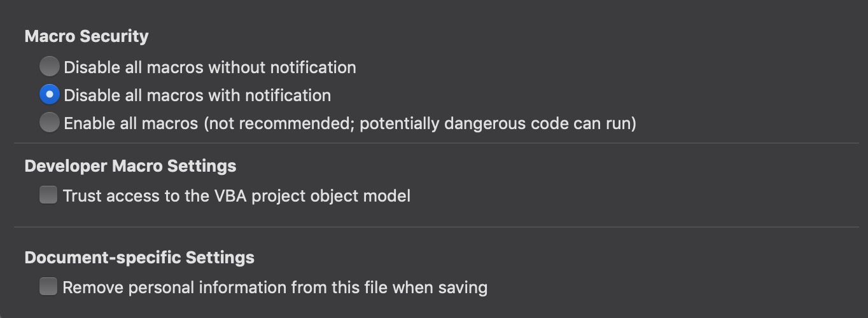Click the "Disable all macros without notification" label text

tap(210, 67)
